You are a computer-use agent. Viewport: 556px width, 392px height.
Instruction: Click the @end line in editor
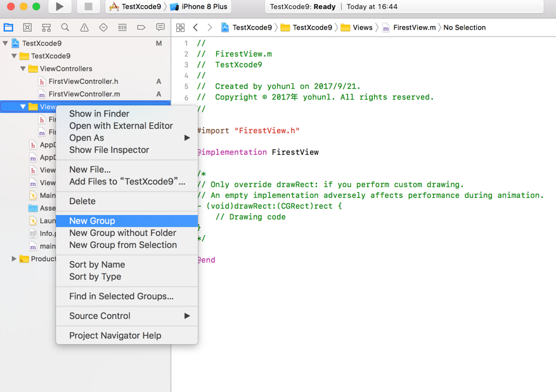(x=207, y=260)
